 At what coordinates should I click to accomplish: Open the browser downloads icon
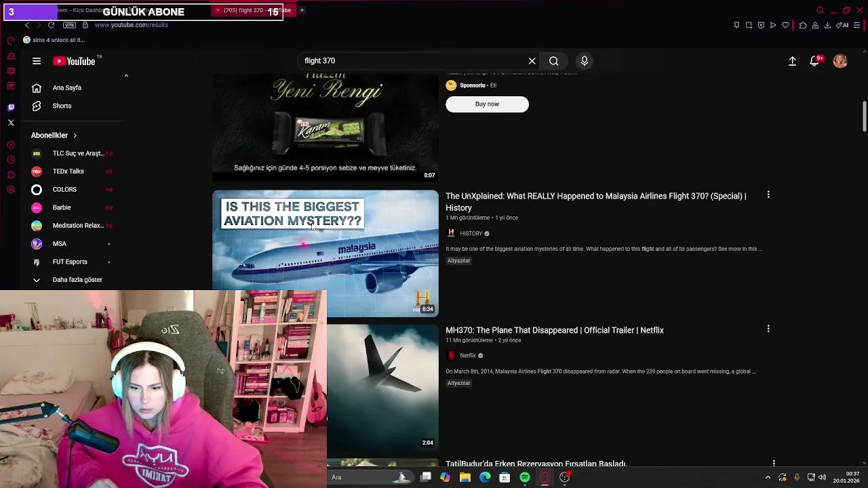(827, 25)
